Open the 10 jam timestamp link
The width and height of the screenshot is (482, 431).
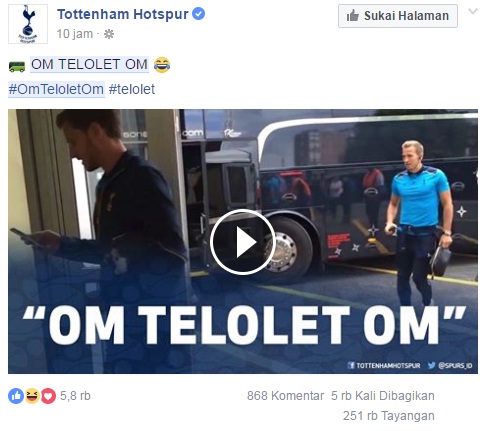coord(75,34)
